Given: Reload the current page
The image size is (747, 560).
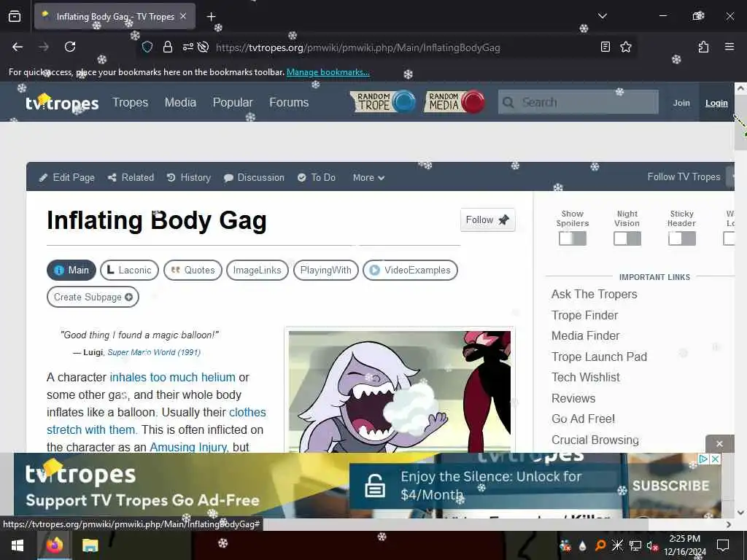Looking at the screenshot, I should [x=70, y=47].
